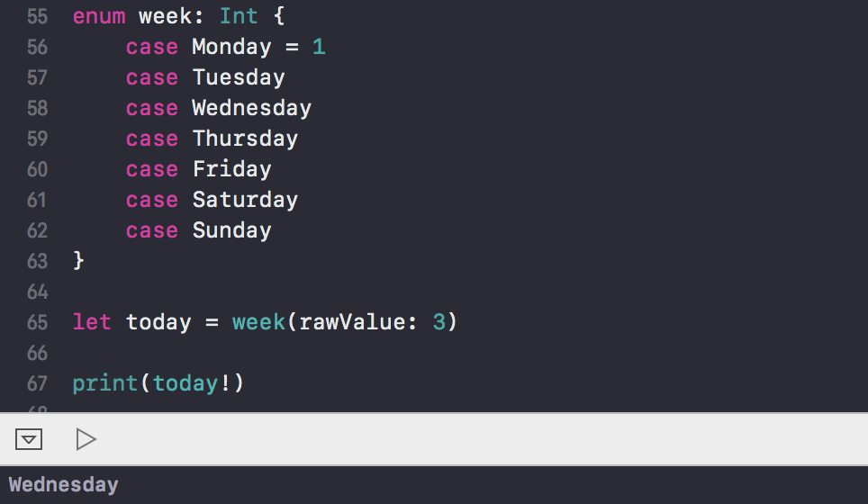Screen dimensions: 868x504
Task: Click the week initializer call
Action: pos(258,322)
